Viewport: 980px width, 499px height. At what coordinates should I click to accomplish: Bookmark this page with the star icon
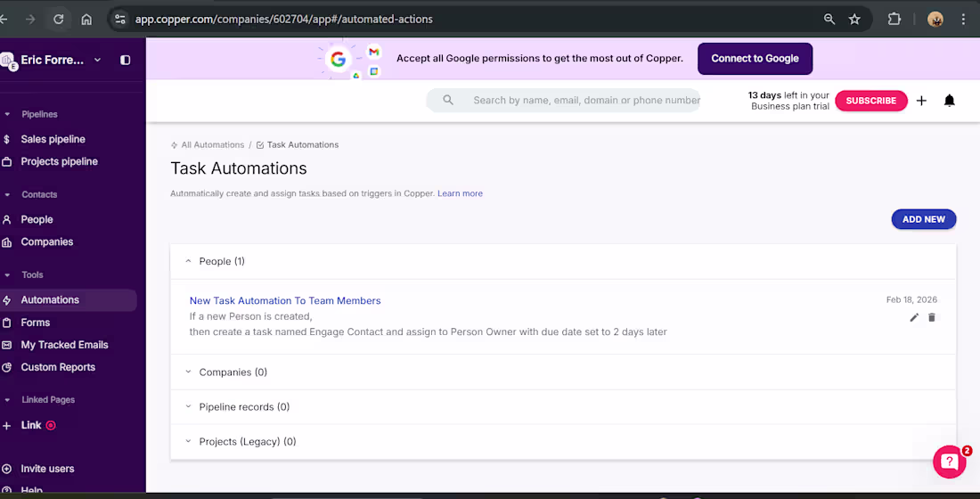pyautogui.click(x=854, y=19)
